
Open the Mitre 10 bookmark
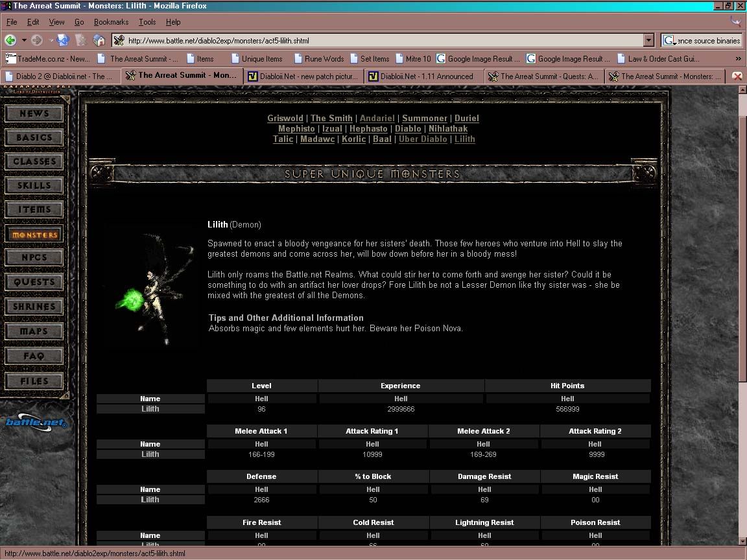[x=412, y=58]
